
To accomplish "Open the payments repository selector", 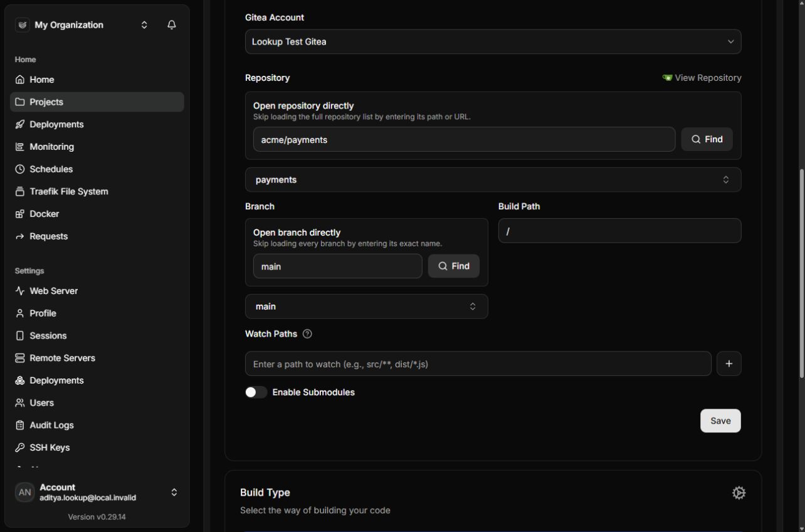I will [493, 180].
